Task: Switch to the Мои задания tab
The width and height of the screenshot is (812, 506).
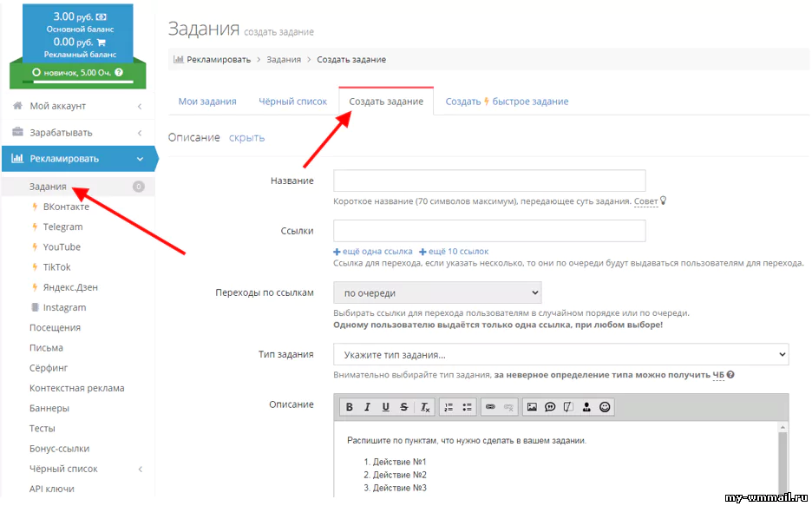Action: (x=207, y=102)
